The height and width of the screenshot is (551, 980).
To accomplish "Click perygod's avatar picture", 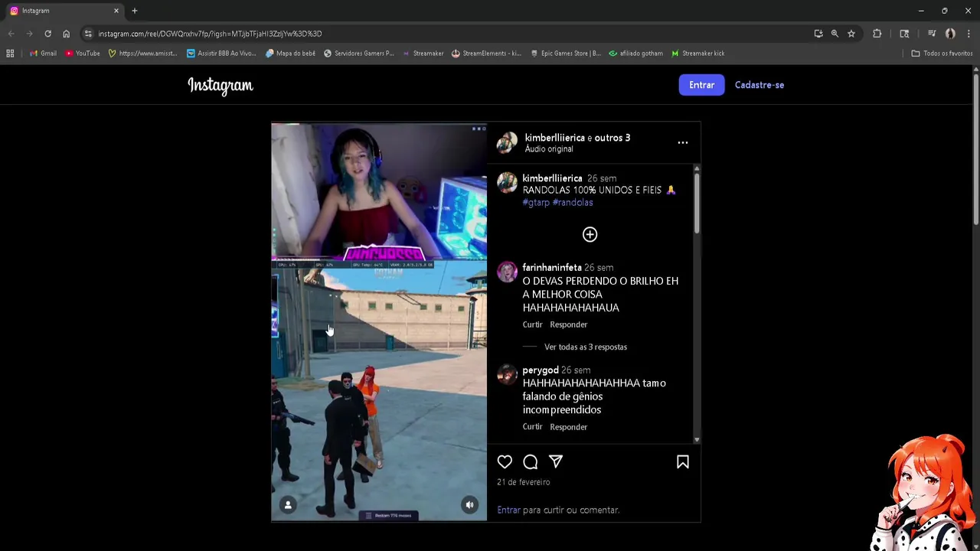I will pyautogui.click(x=507, y=374).
